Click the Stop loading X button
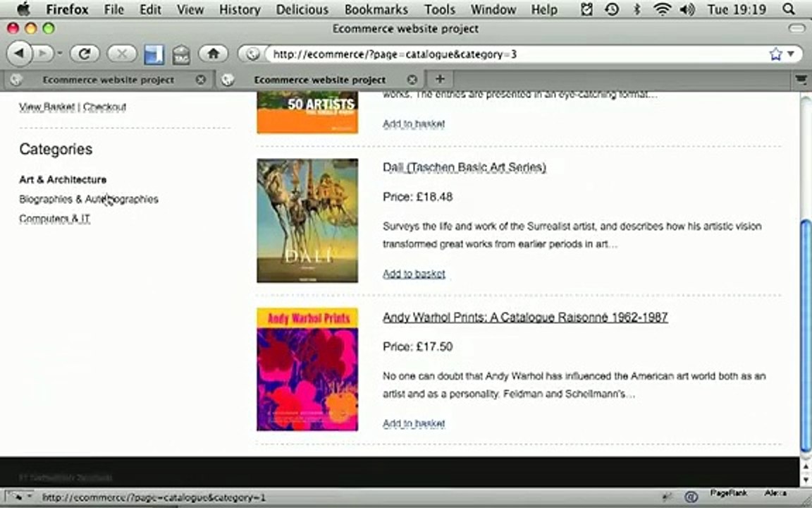The width and height of the screenshot is (812, 508). click(x=122, y=54)
